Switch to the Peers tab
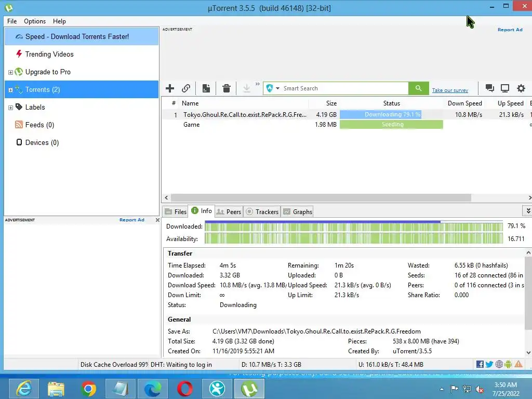532x399 pixels. pyautogui.click(x=229, y=212)
